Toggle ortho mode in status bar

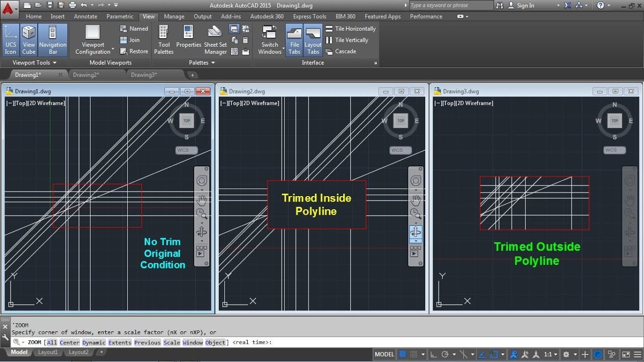tap(434, 354)
